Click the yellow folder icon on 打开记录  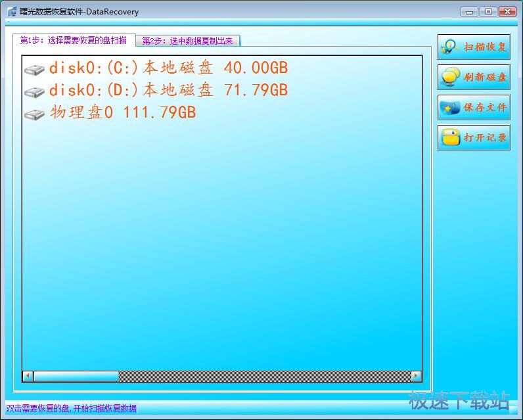point(450,138)
